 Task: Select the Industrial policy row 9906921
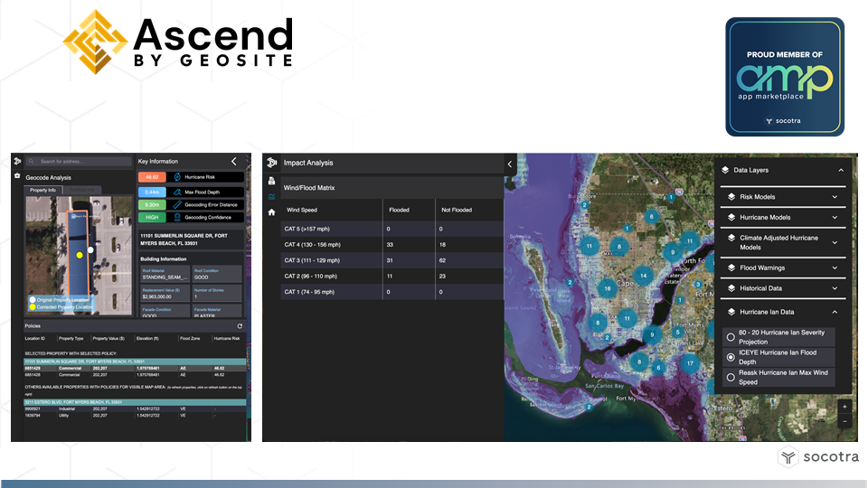tap(135, 408)
